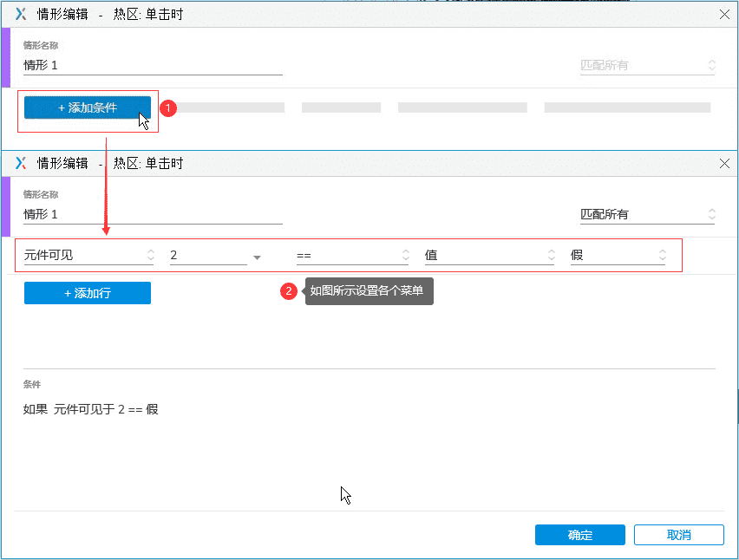Click the 添加条件 button to add a condition
Viewport: 739px width, 560px height.
87,107
